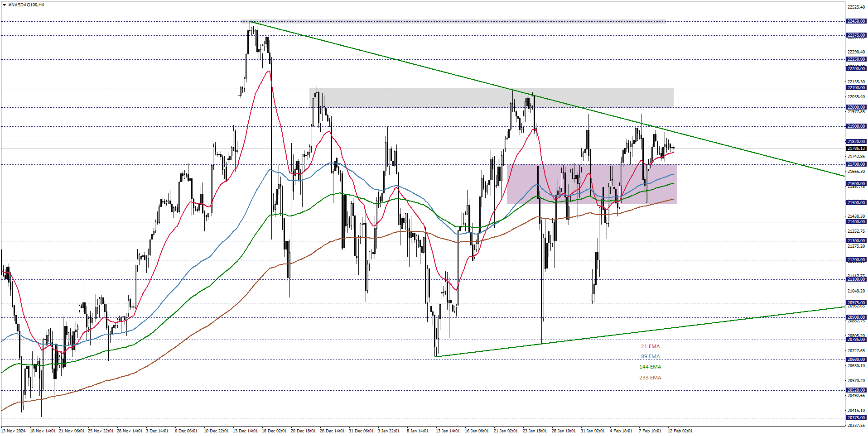Click the 22525.40 price axis value
The height and width of the screenshot is (436, 868).
(x=856, y=7)
